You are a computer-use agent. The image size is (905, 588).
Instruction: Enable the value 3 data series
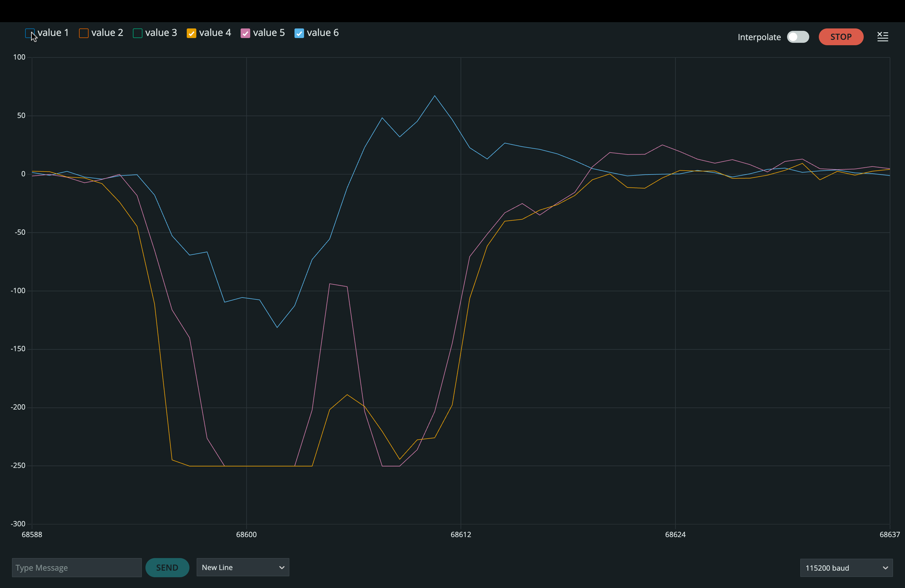[x=138, y=33]
